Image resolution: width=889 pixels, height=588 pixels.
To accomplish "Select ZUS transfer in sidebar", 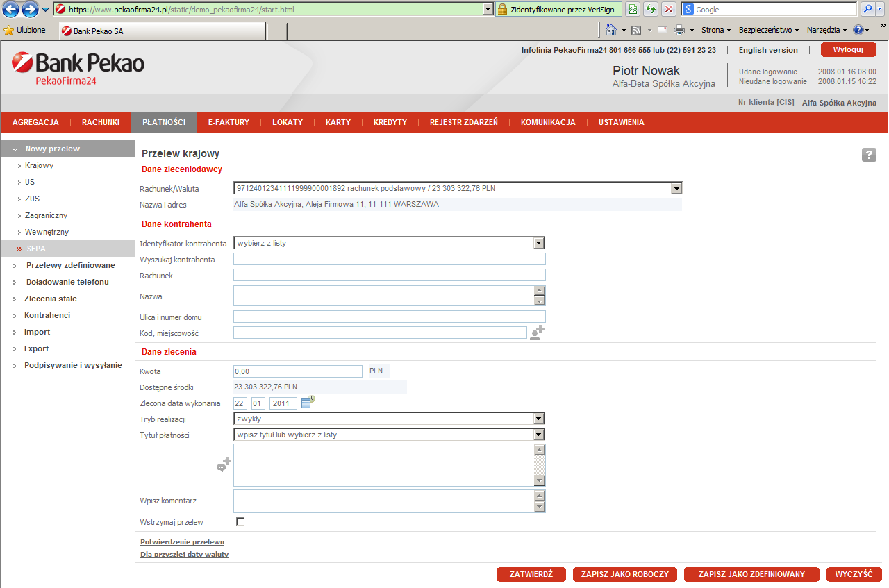I will click(32, 199).
